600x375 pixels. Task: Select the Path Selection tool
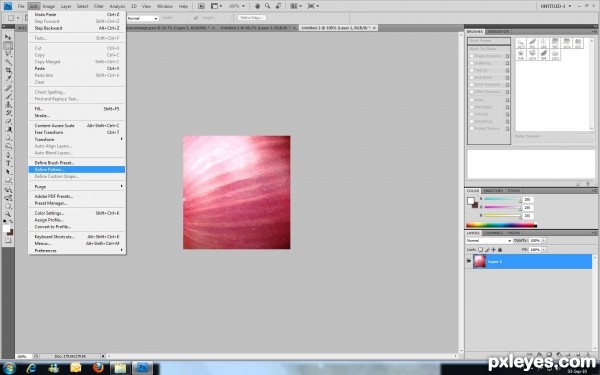[8, 172]
